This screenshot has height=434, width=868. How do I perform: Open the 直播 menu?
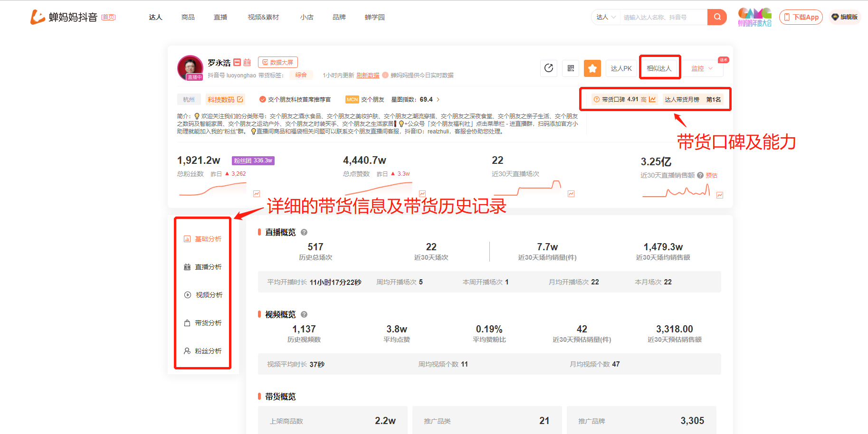click(x=220, y=17)
